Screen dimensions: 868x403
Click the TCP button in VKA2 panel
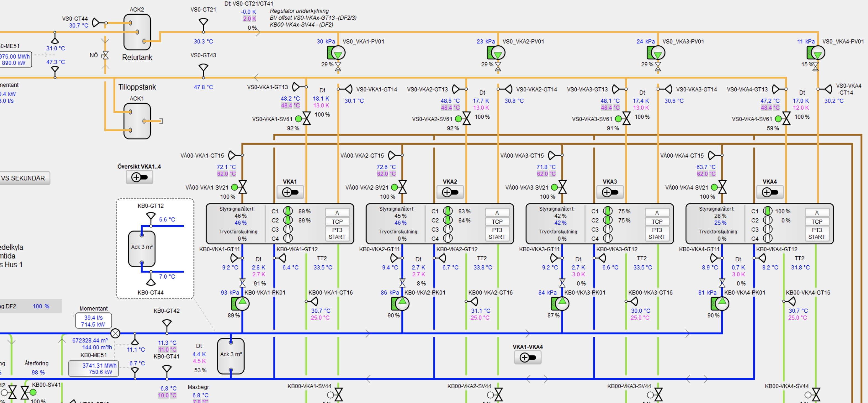tap(497, 221)
